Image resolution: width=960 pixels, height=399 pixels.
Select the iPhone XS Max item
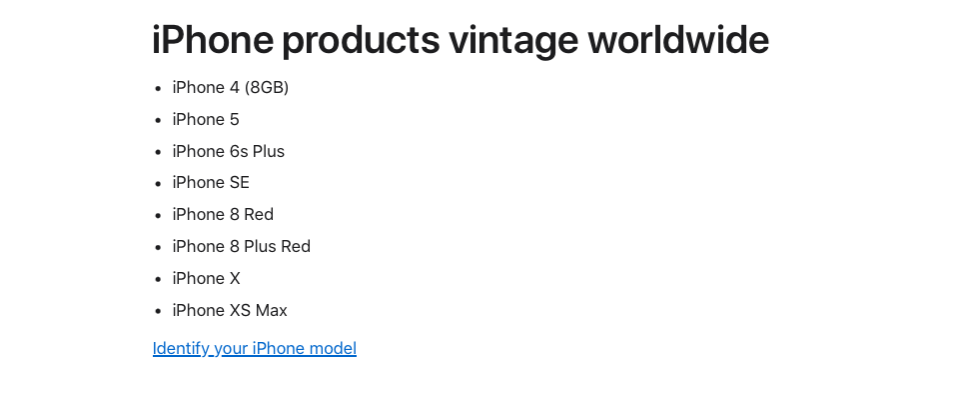230,310
